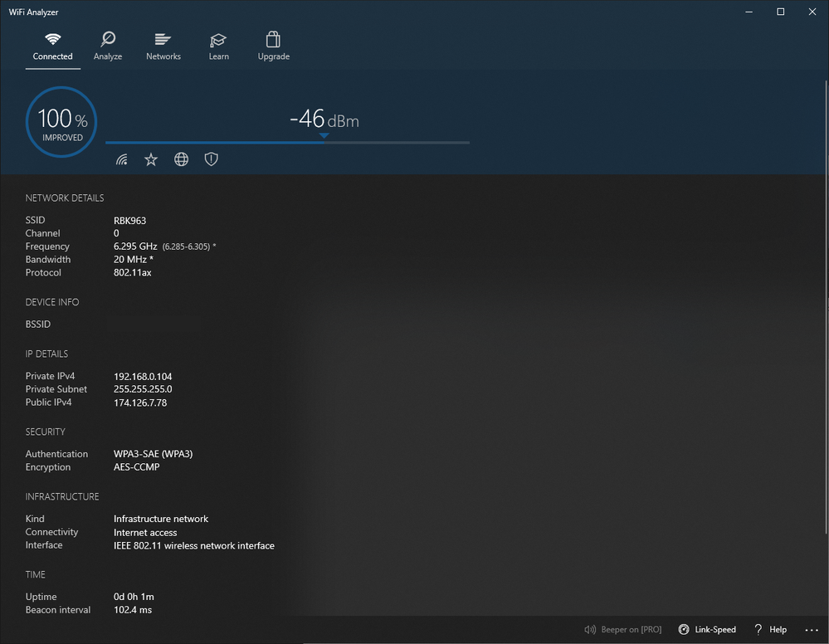
Task: Click the IP DETAILS heading
Action: click(x=46, y=354)
